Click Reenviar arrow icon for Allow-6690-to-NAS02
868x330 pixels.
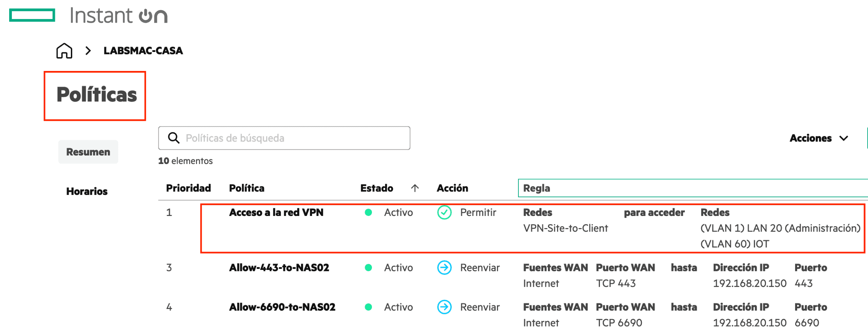444,307
